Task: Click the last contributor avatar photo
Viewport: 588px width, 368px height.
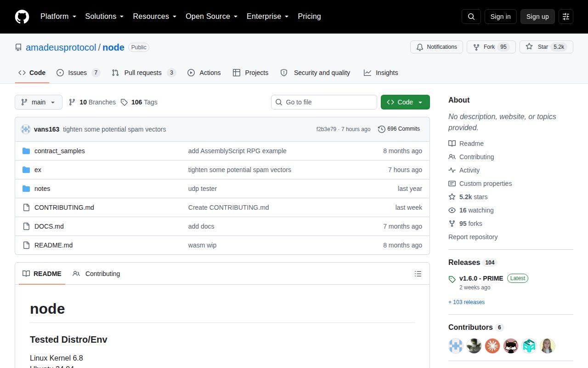Action: tap(548, 346)
